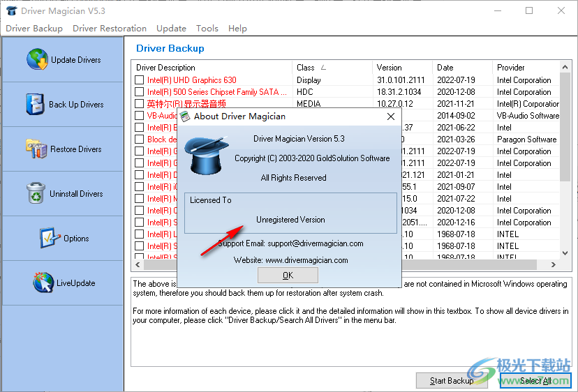Tick the Block device driver checkbox
Image resolution: width=578 pixels, height=392 pixels.
(x=140, y=140)
